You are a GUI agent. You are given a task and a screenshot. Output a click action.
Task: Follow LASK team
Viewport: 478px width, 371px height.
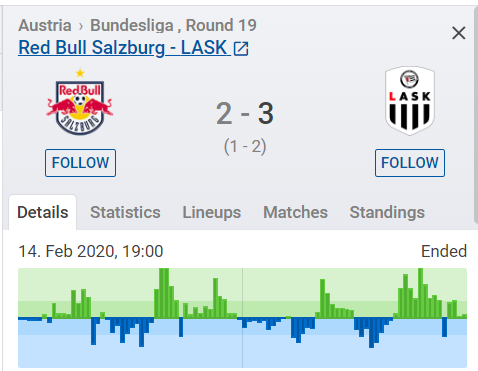pos(410,163)
